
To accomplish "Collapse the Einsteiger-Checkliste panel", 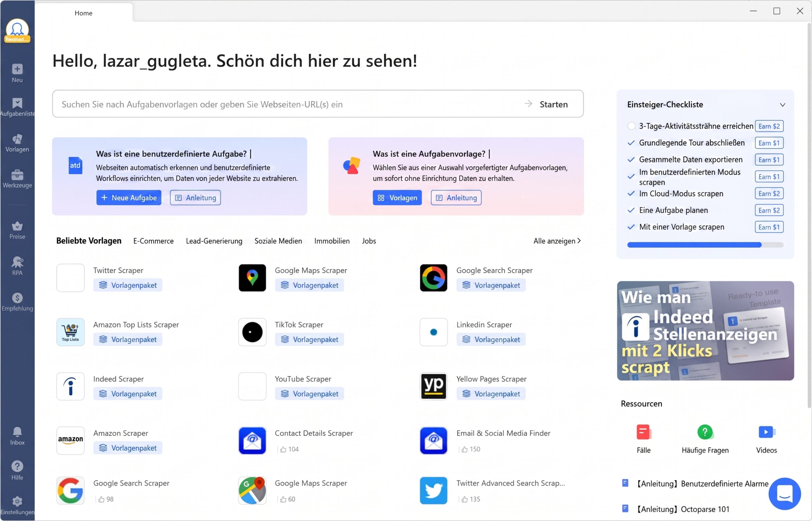I will tap(782, 105).
